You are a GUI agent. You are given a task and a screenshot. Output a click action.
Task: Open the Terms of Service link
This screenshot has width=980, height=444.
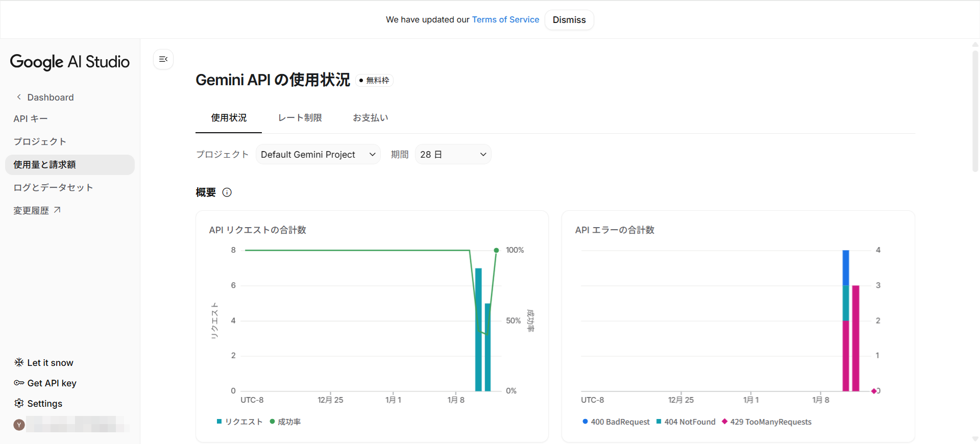click(505, 19)
